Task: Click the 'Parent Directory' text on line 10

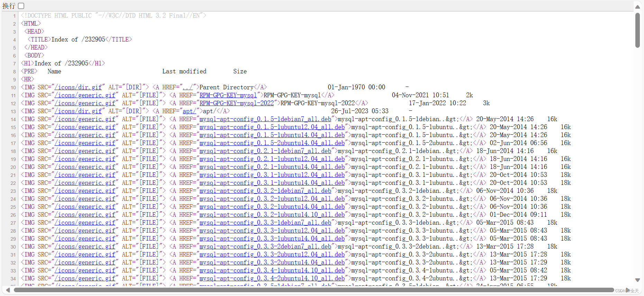Action: [x=227, y=87]
